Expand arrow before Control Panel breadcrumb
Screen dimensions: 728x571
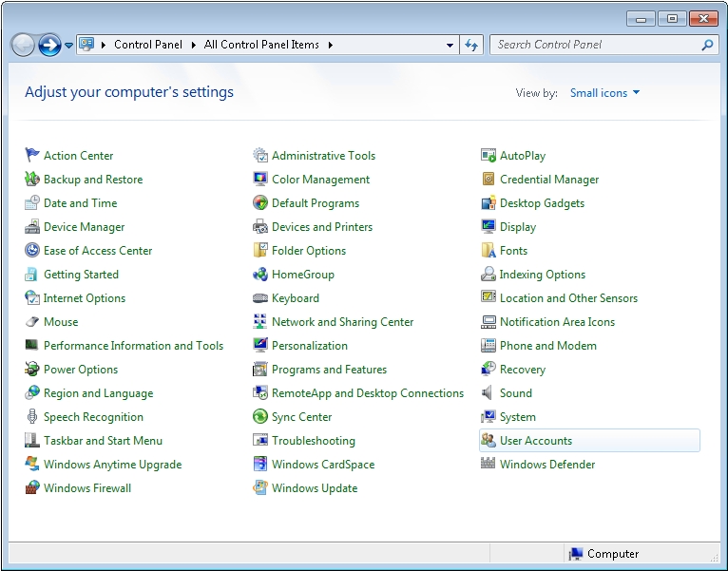coord(104,45)
